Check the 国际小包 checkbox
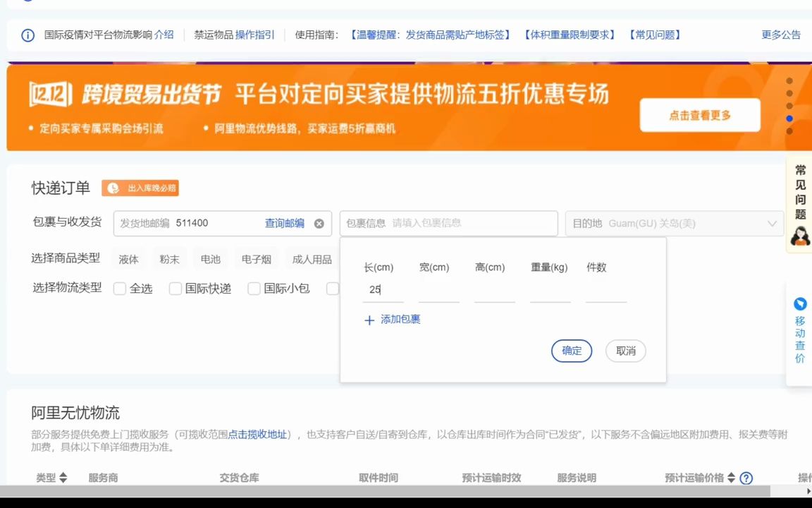The height and width of the screenshot is (508, 812). pyautogui.click(x=254, y=289)
